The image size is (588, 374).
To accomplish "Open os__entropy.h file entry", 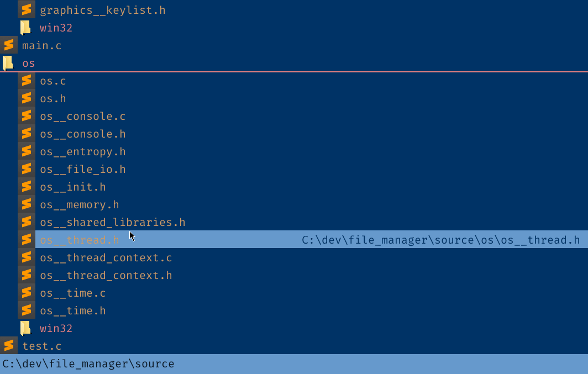I will (x=83, y=152).
